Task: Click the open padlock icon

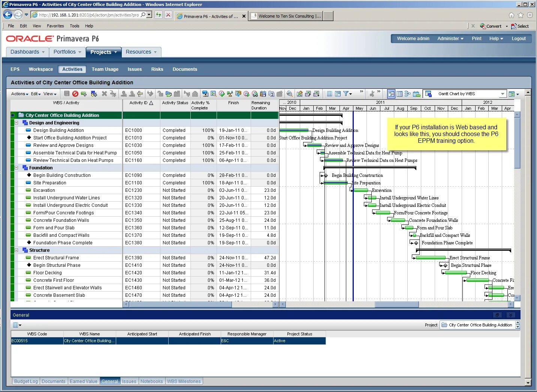Action: click(160, 94)
